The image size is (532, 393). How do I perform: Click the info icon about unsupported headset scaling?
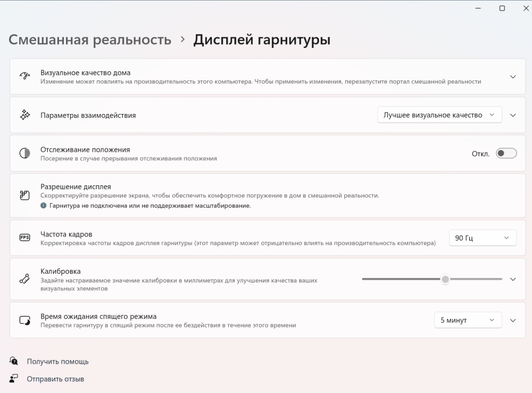(x=43, y=205)
